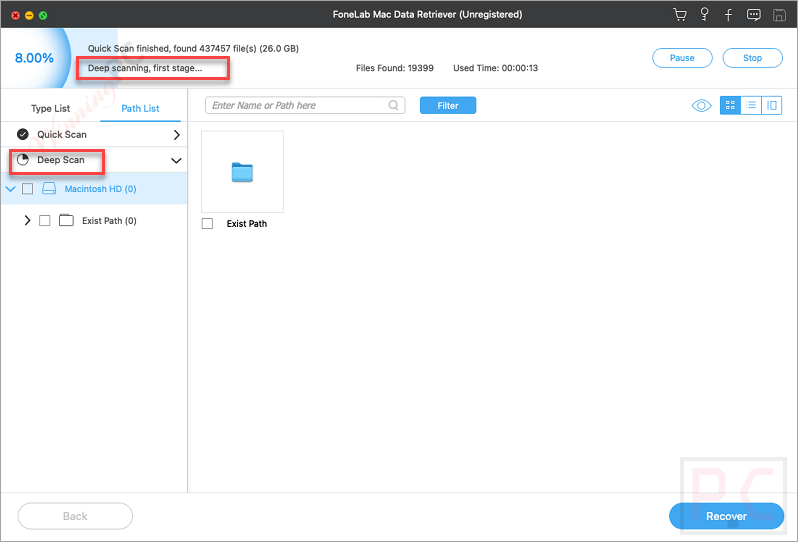Image resolution: width=798 pixels, height=542 pixels.
Task: Collapse the Macintosh HD tree node
Action: click(10, 189)
